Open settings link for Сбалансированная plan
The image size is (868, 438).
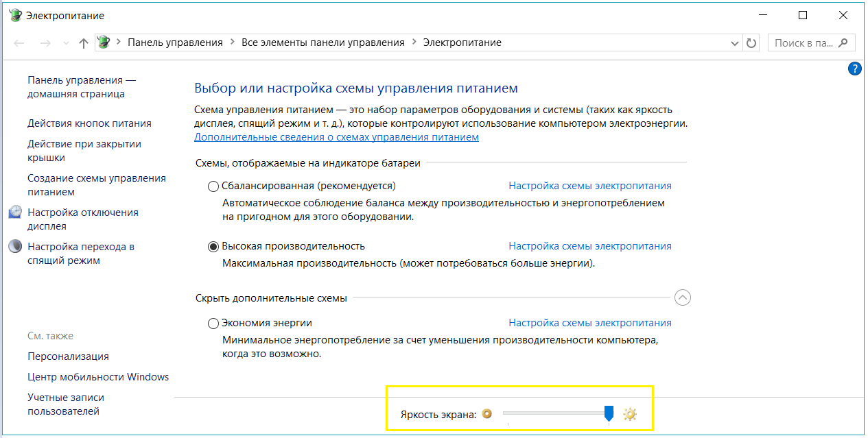[590, 186]
